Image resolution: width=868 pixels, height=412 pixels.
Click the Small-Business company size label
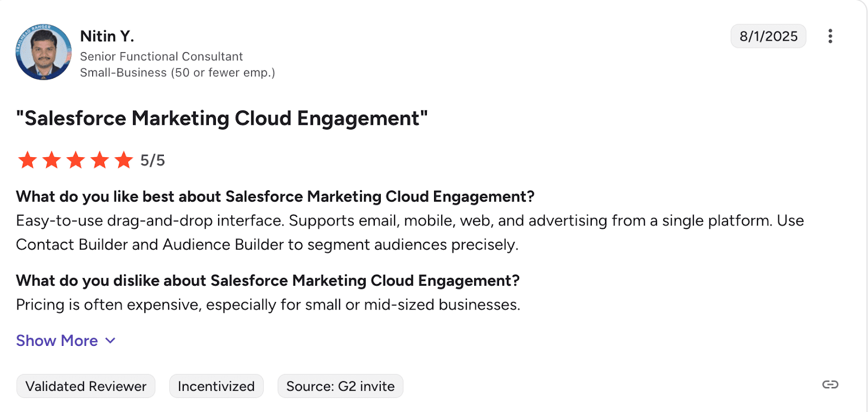[x=177, y=73]
